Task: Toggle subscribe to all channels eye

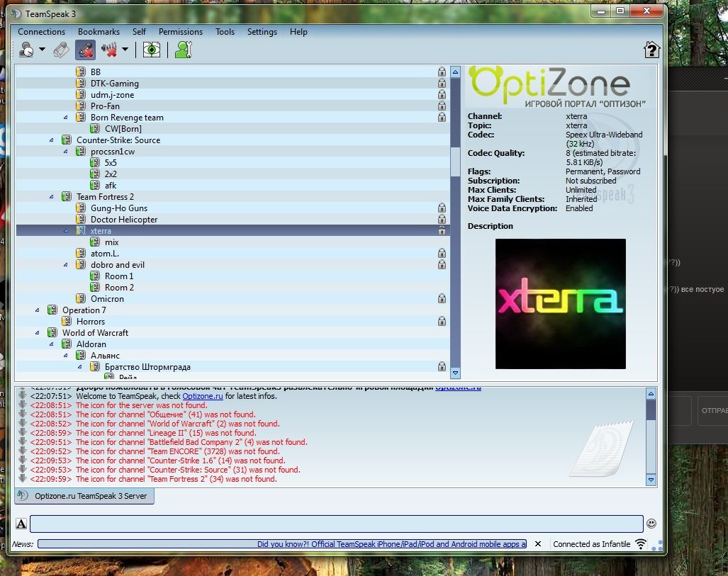Action: pyautogui.click(x=151, y=50)
